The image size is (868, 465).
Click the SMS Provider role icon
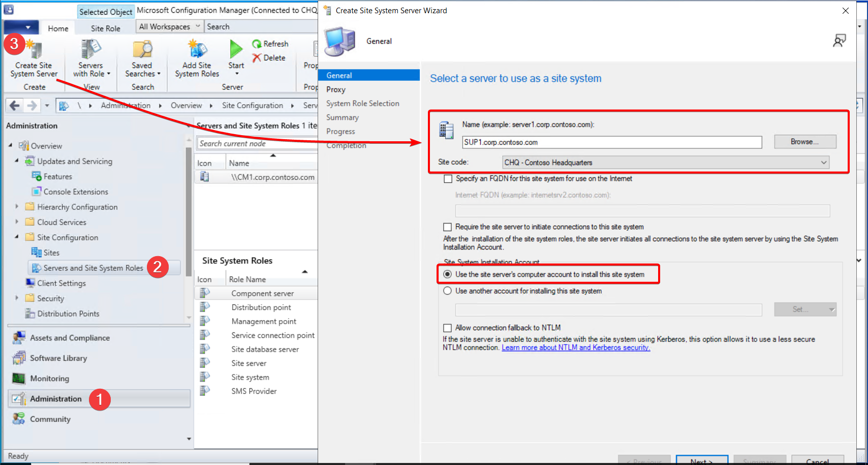click(x=205, y=391)
